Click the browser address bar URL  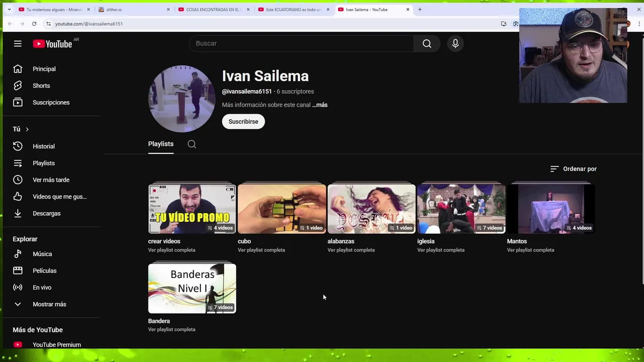89,24
